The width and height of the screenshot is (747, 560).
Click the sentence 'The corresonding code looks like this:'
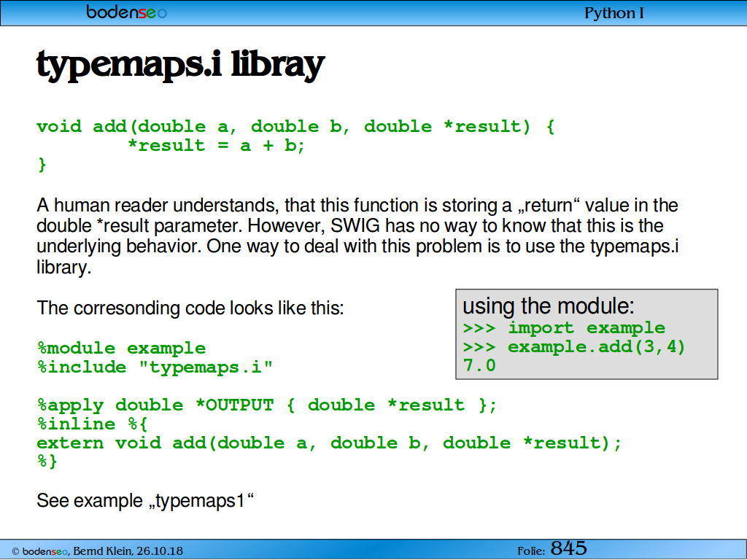tap(190, 308)
